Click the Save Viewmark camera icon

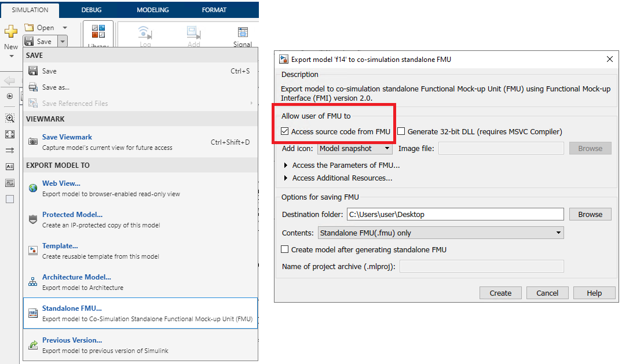pyautogui.click(x=33, y=141)
